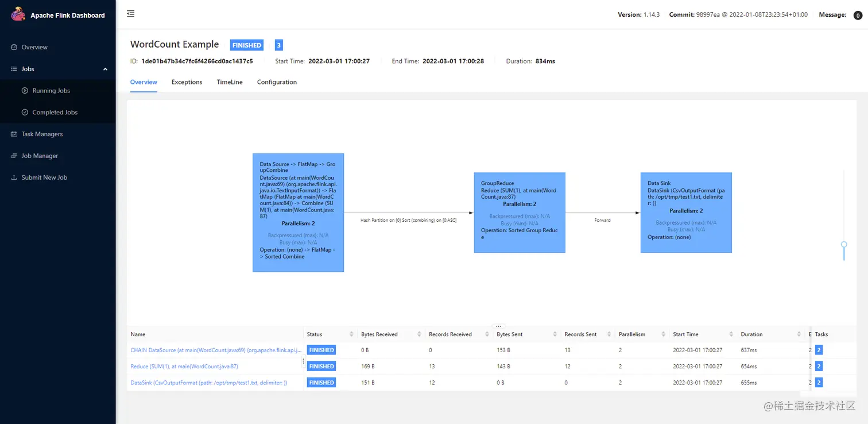Click 169 B bytes received cell
This screenshot has height=424, width=868.
coord(368,366)
